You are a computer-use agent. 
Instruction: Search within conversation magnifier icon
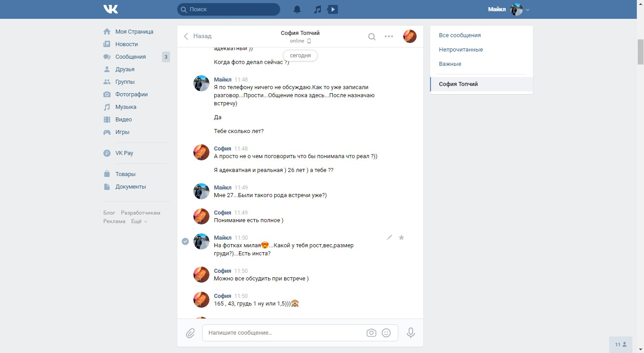[x=371, y=37]
